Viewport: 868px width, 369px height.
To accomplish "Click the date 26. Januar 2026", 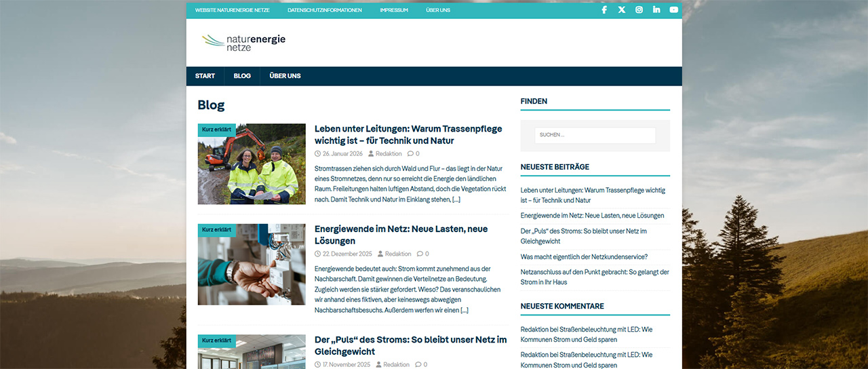I will click(x=342, y=154).
